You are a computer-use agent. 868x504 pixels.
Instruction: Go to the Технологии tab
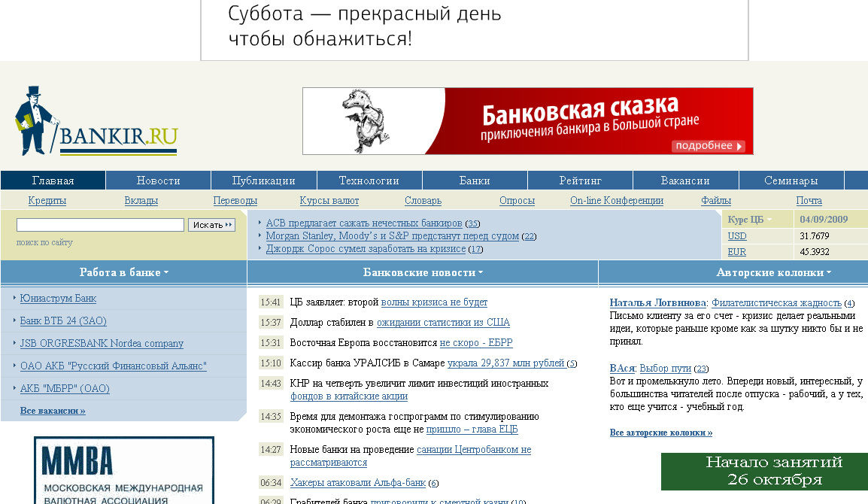[369, 181]
